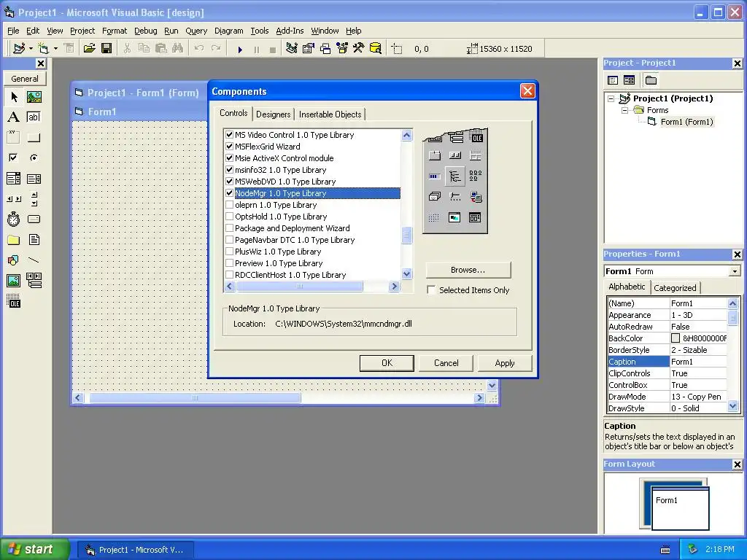Select the Frame tool in toolbox
The width and height of the screenshot is (747, 560).
pos(14,138)
